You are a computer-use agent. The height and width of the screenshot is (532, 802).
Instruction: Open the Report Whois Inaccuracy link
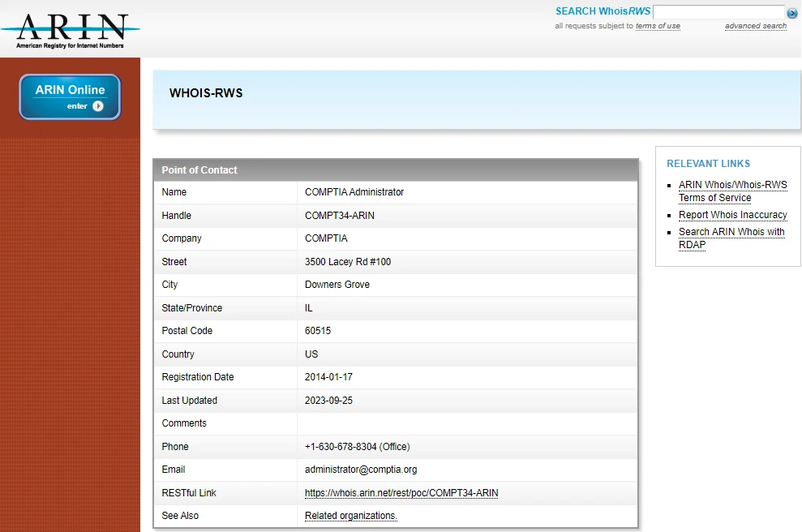point(732,215)
